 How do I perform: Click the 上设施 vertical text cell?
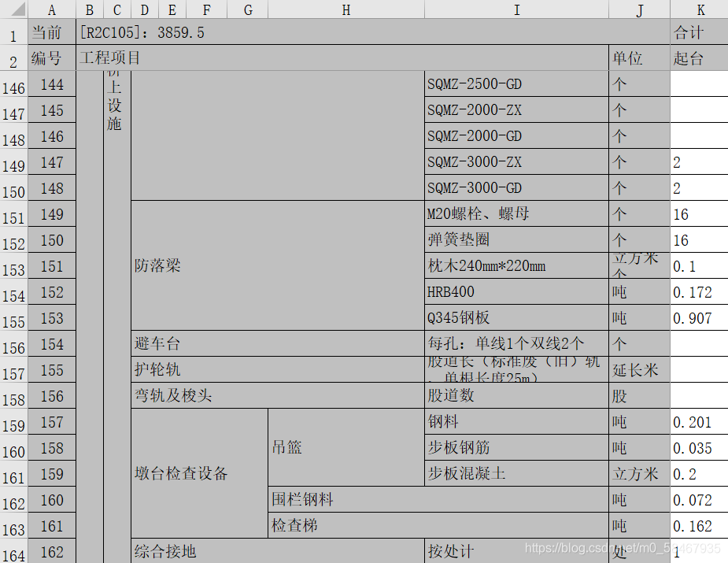117,317
